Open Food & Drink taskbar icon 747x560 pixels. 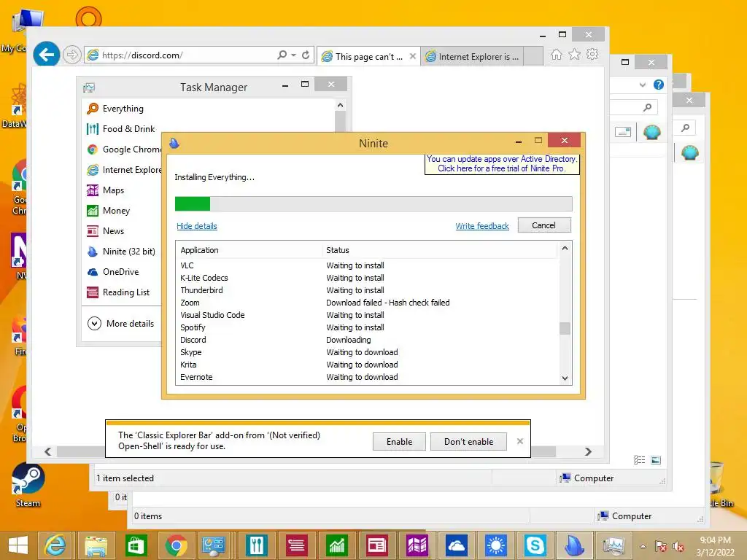[x=257, y=545]
